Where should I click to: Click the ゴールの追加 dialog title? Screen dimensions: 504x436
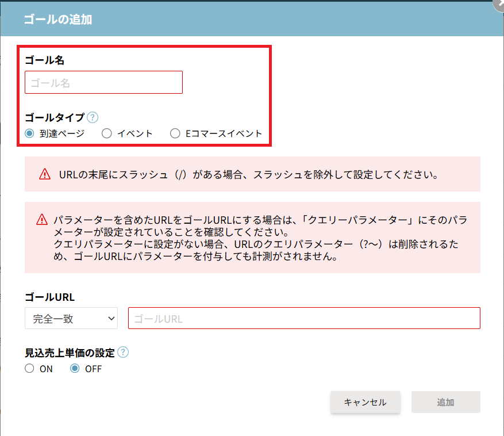pos(58,20)
